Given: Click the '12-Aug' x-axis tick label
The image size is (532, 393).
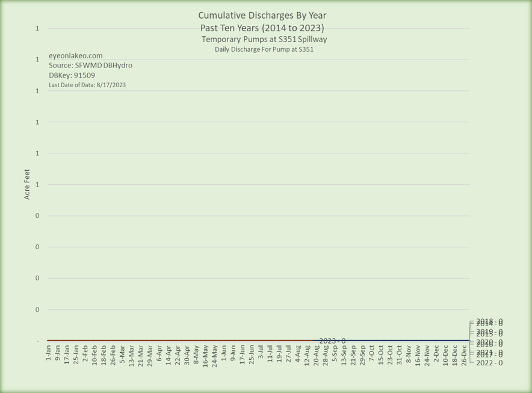Looking at the screenshot, I should click(x=308, y=354).
